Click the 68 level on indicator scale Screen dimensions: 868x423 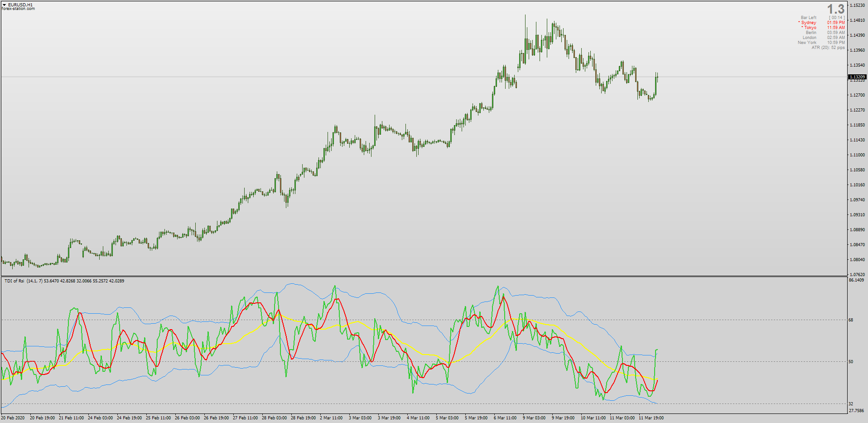(x=851, y=320)
